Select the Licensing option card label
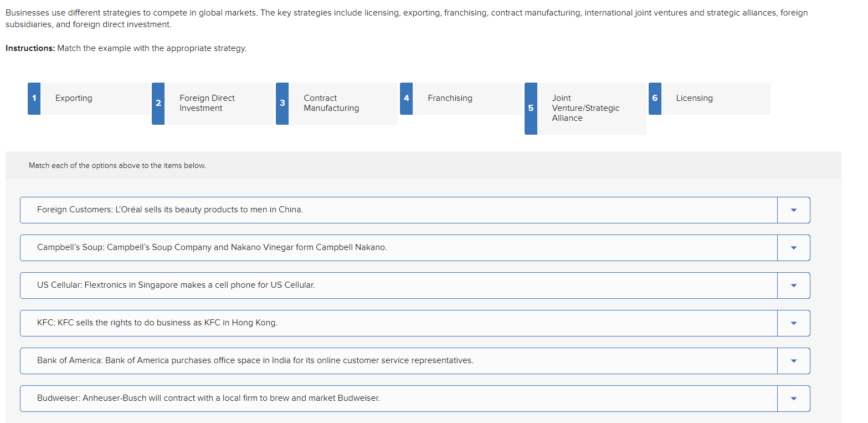Screen dimensions: 868x423 coord(694,98)
